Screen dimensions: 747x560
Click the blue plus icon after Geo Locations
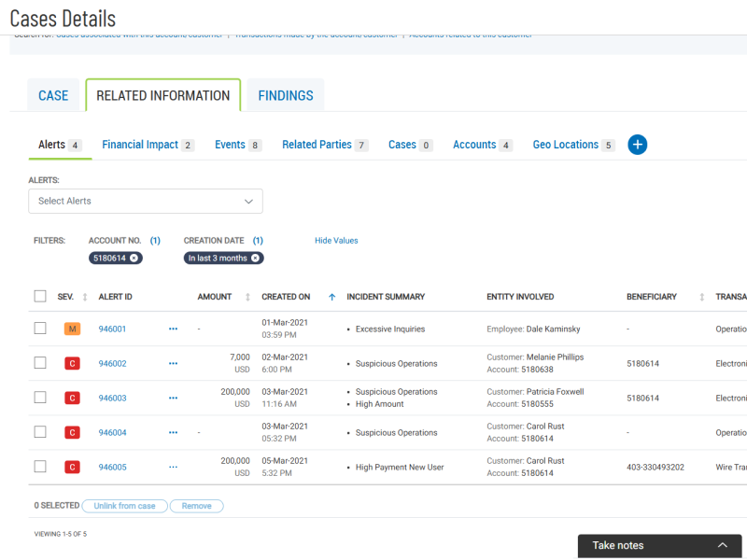pyautogui.click(x=637, y=145)
